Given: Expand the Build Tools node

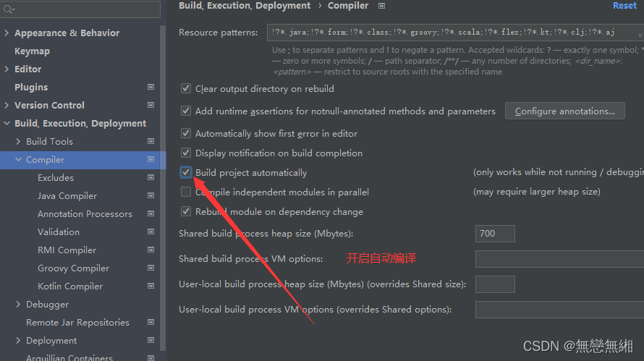Looking at the screenshot, I should (18, 141).
